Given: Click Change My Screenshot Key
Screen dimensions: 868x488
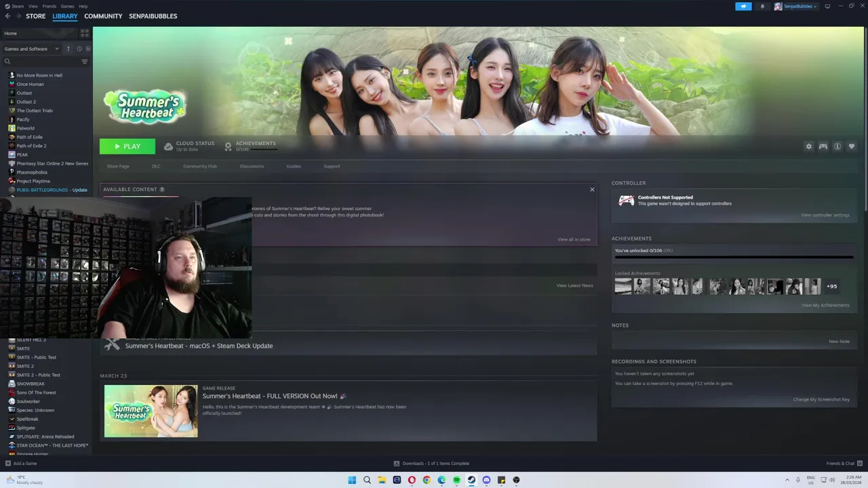Looking at the screenshot, I should coord(821,399).
